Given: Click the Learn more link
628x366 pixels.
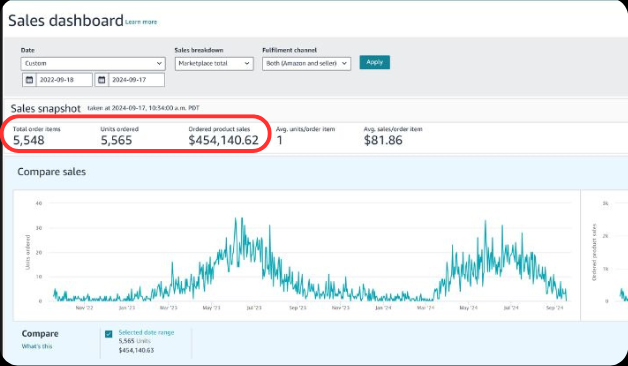Looking at the screenshot, I should pos(141,22).
